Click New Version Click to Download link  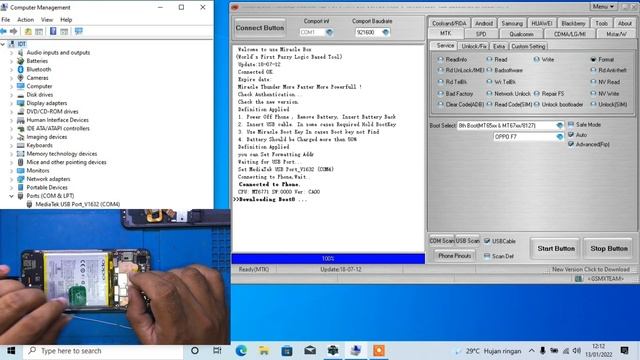coord(591,269)
